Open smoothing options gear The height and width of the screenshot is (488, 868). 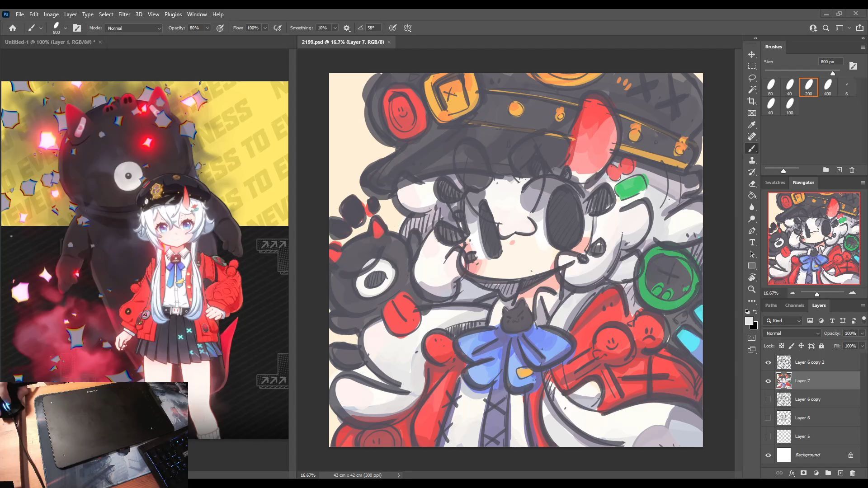click(x=347, y=28)
